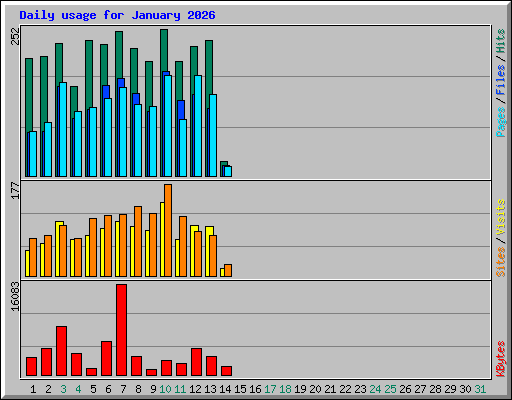Click green day 18 label
This screenshot has width=512, height=400.
[285, 389]
